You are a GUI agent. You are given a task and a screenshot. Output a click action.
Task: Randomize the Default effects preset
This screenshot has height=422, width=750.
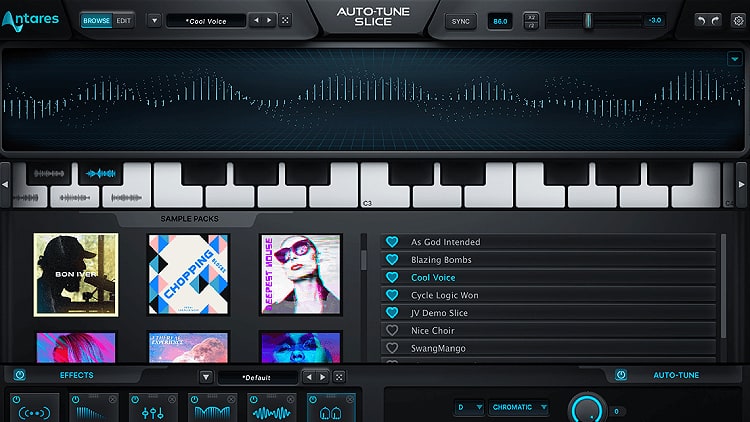click(x=339, y=377)
